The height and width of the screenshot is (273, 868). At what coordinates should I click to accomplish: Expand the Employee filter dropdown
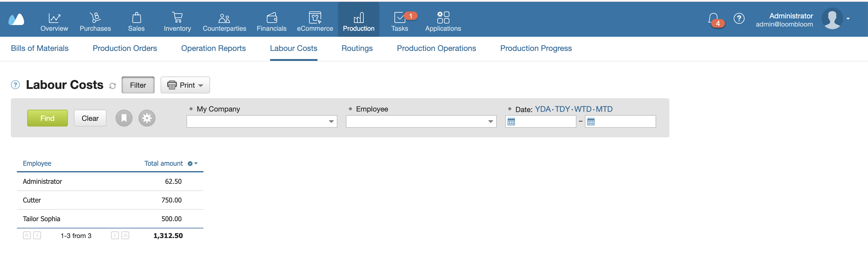pos(421,121)
